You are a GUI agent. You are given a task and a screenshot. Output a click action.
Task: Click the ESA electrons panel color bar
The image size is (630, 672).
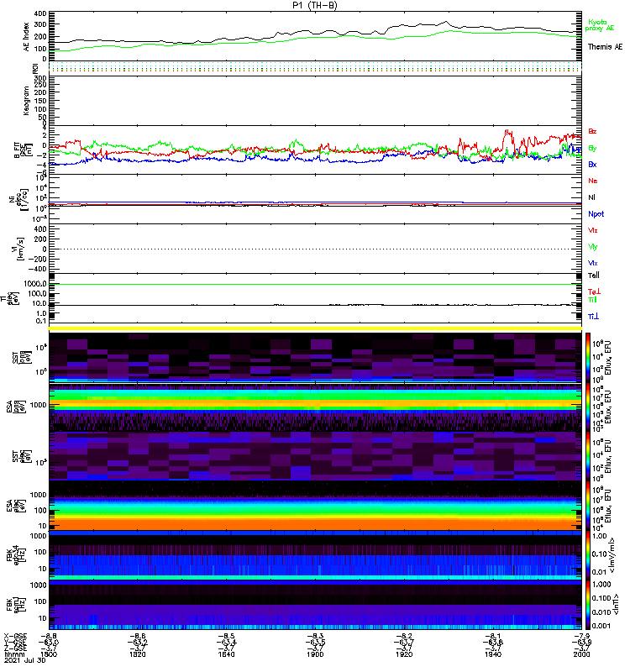[588, 506]
